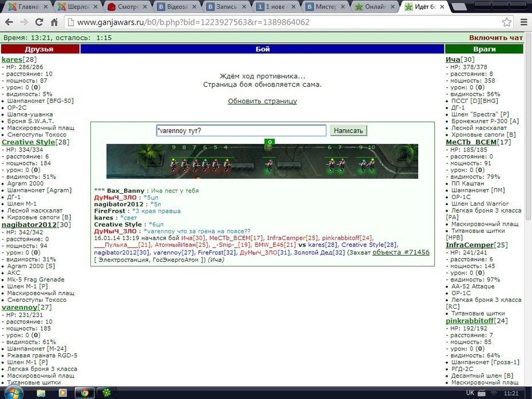Click the FireFrost chat message line
This screenshot has height=399, width=532.
137,211
